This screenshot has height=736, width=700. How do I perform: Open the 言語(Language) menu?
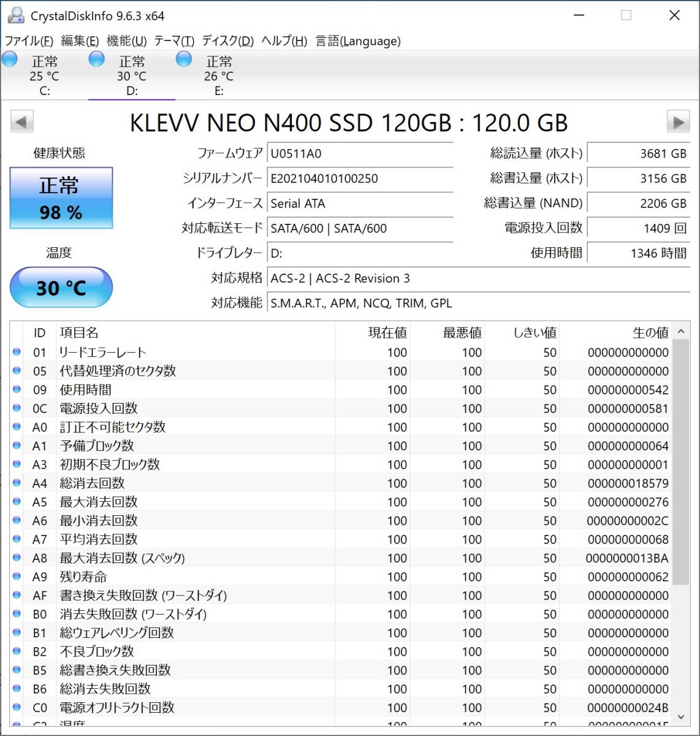point(358,41)
